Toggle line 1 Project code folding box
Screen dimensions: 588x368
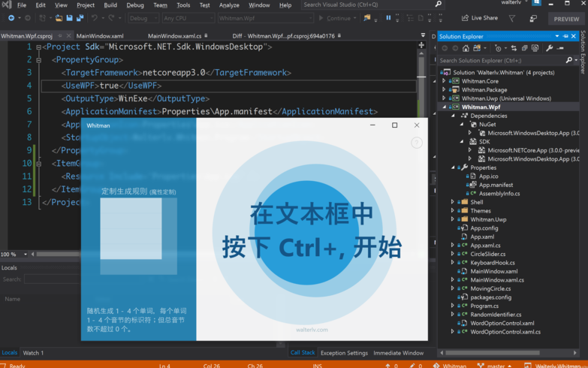(x=38, y=47)
